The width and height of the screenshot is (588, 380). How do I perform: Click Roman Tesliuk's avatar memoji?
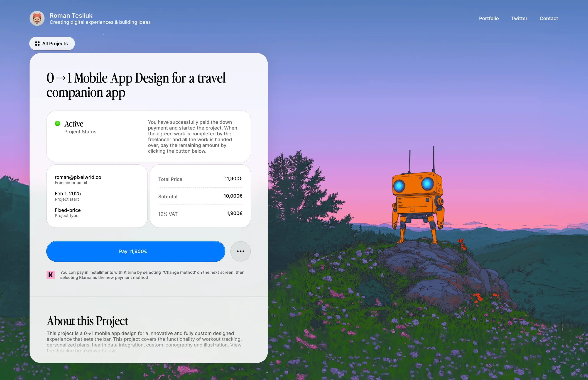(37, 18)
